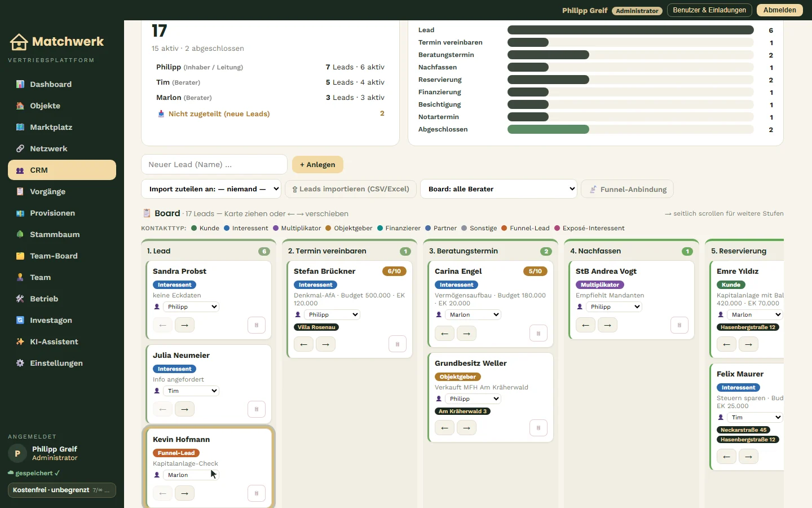The width and height of the screenshot is (812, 508).
Task: Click the Abmelden button
Action: [780, 10]
